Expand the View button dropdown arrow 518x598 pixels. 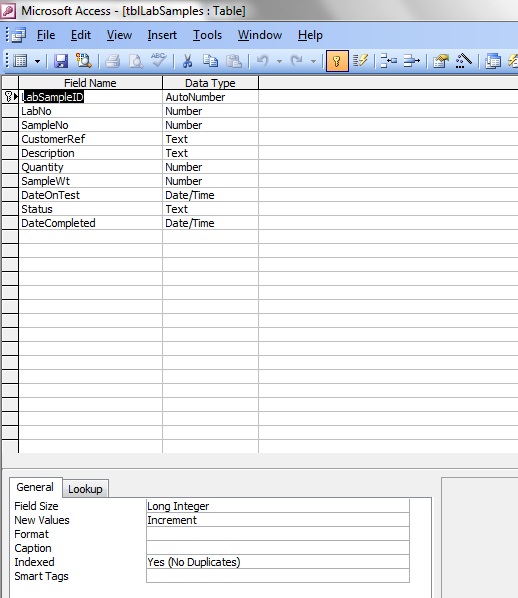click(x=37, y=61)
